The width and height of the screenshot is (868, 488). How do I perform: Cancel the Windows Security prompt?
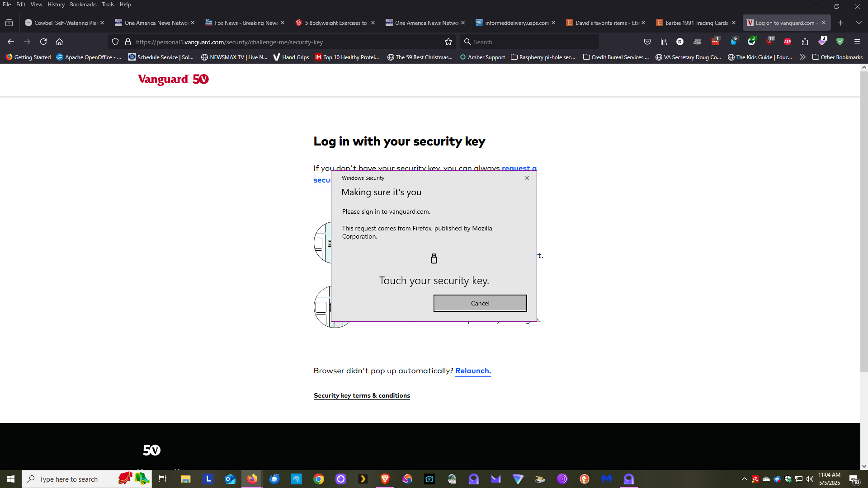(x=480, y=303)
